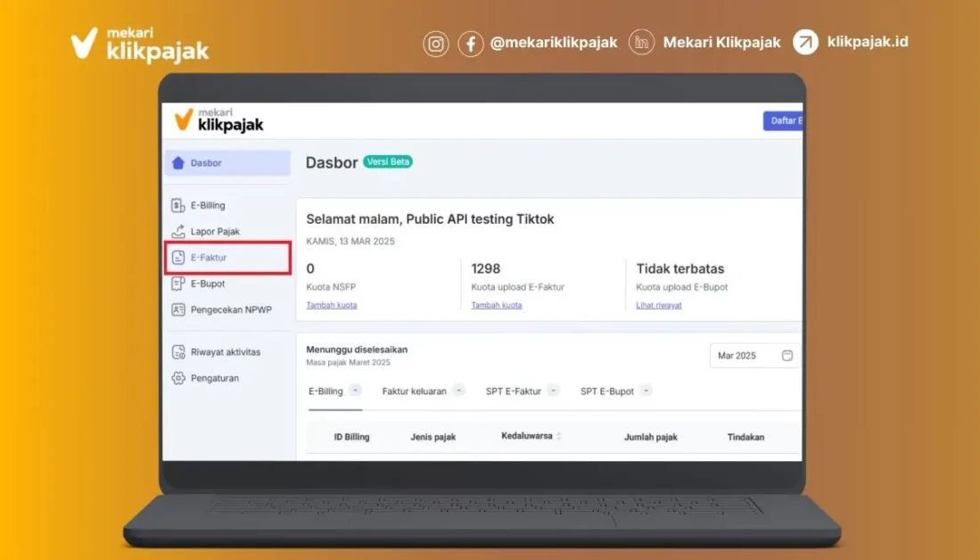Switch to the Faktur keluaran tab
The width and height of the screenshot is (980, 560).
point(424,391)
